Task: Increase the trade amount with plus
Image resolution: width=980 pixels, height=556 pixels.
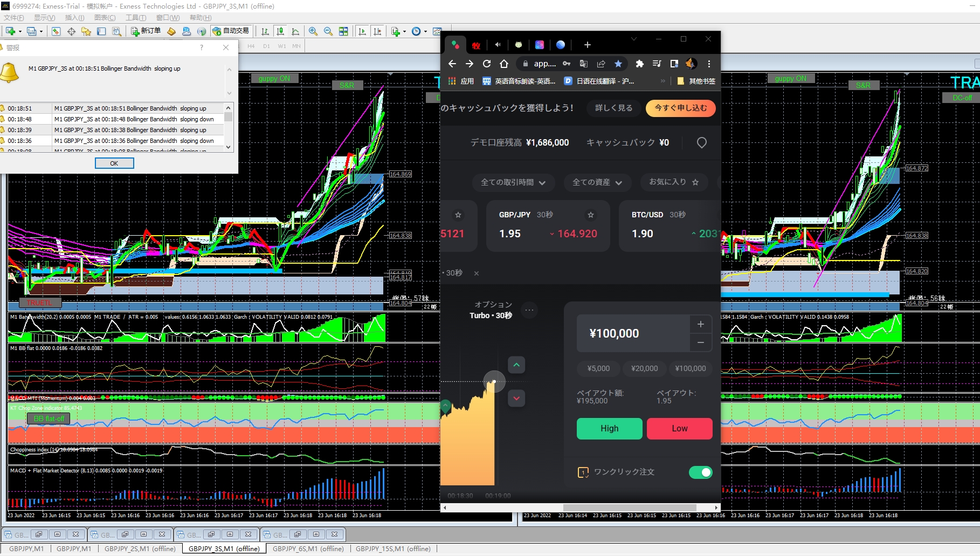Action: [701, 324]
